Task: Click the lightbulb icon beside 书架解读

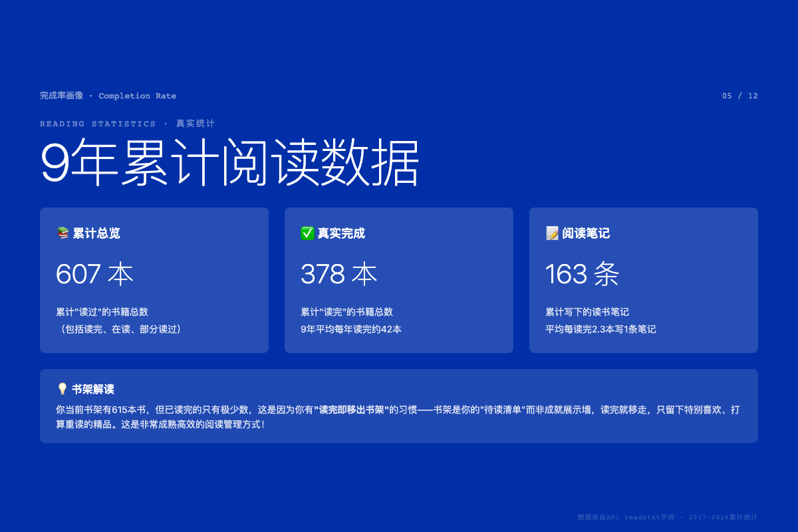Action: (x=63, y=389)
